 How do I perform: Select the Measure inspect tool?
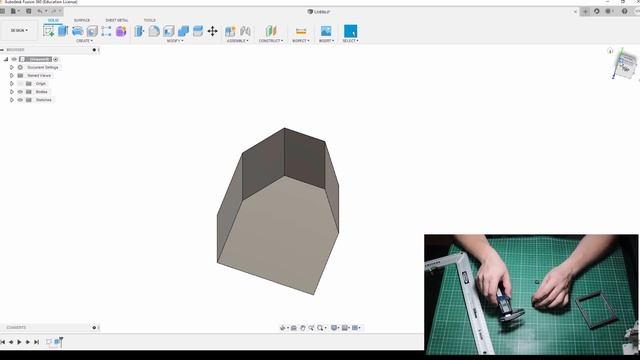click(301, 31)
